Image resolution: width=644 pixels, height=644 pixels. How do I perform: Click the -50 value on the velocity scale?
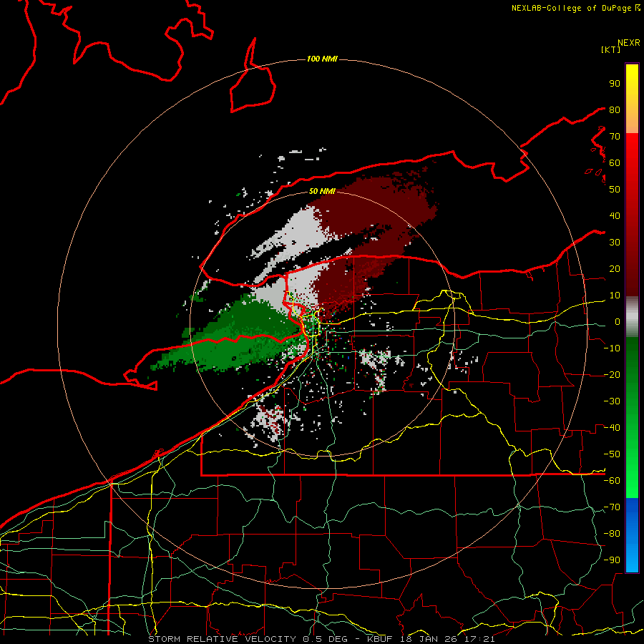coord(612,454)
